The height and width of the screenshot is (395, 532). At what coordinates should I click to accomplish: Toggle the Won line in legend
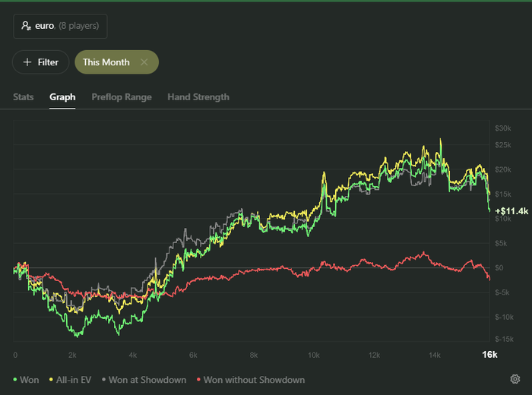point(26,380)
